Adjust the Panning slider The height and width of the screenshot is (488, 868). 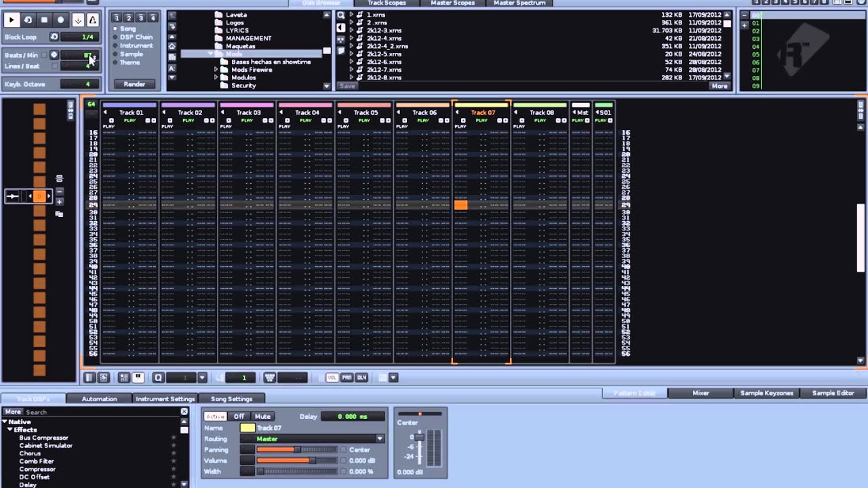coord(296,449)
